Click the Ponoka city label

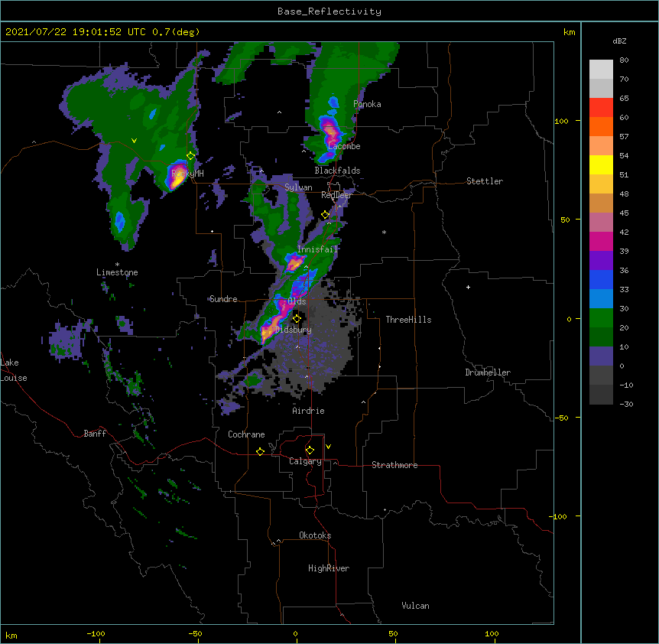coord(367,104)
